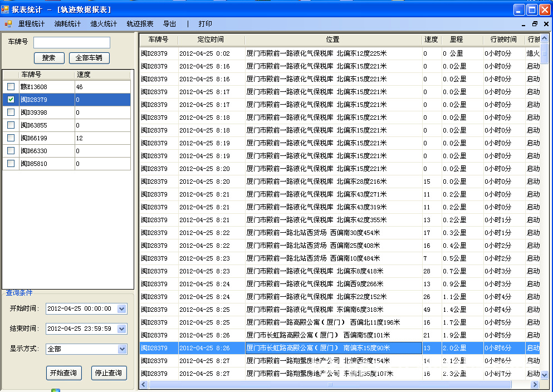Uncheck the vehicle 闽D28379 checkbox
This screenshot has width=553, height=392.
tap(11, 100)
